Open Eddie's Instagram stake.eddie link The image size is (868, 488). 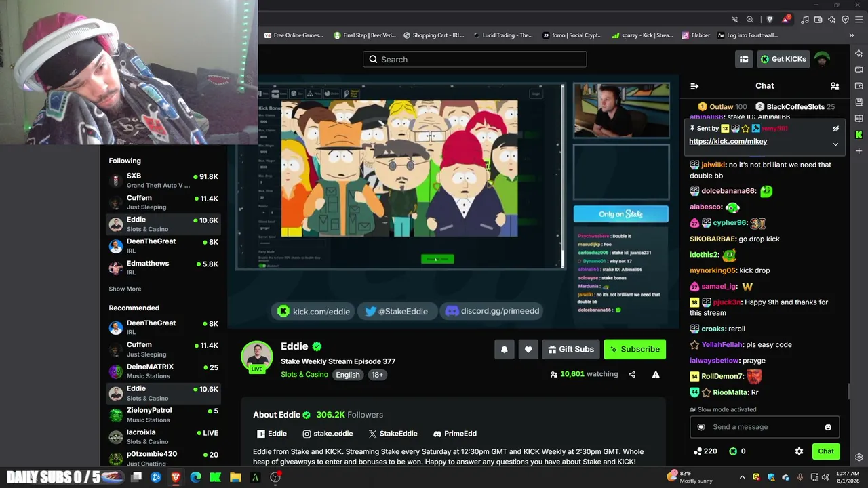pyautogui.click(x=328, y=434)
